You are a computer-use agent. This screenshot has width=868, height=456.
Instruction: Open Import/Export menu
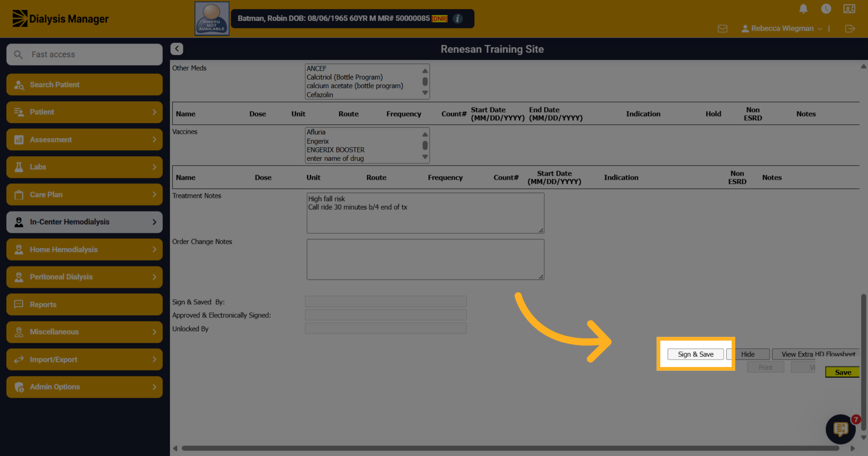[84, 359]
